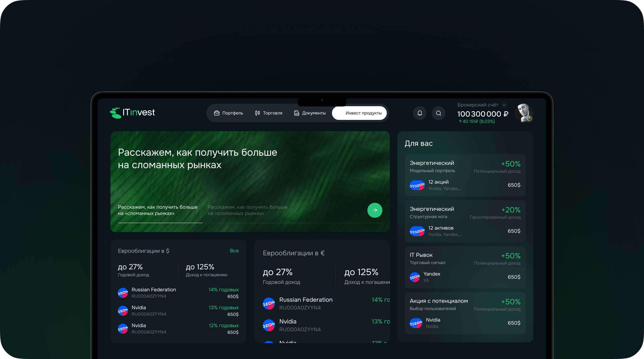Click the Документы file icon
The image size is (644, 359).
[297, 113]
